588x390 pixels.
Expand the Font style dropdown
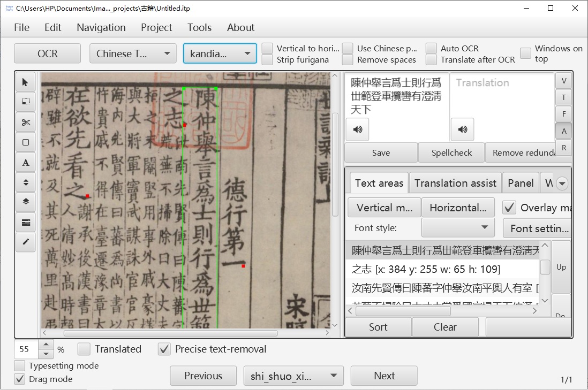458,228
